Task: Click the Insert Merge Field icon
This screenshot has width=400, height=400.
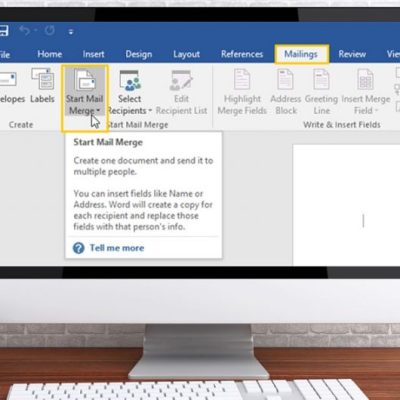Action: coord(366,79)
